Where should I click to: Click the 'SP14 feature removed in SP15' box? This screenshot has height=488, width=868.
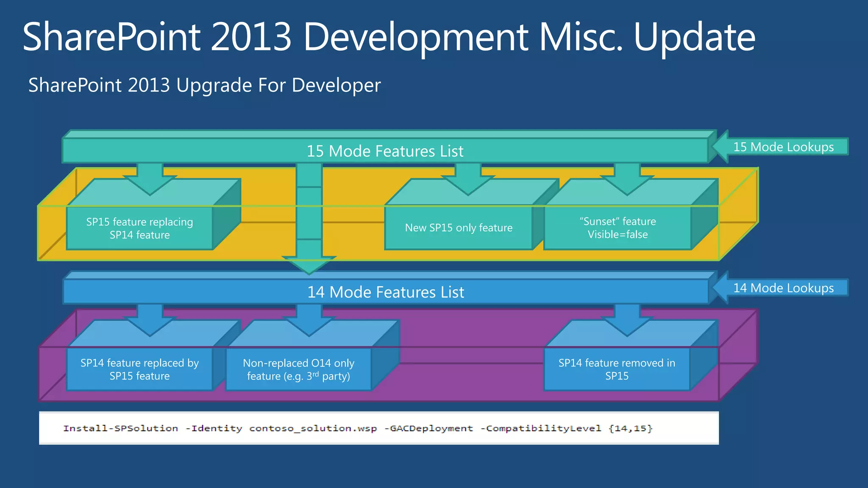click(617, 369)
